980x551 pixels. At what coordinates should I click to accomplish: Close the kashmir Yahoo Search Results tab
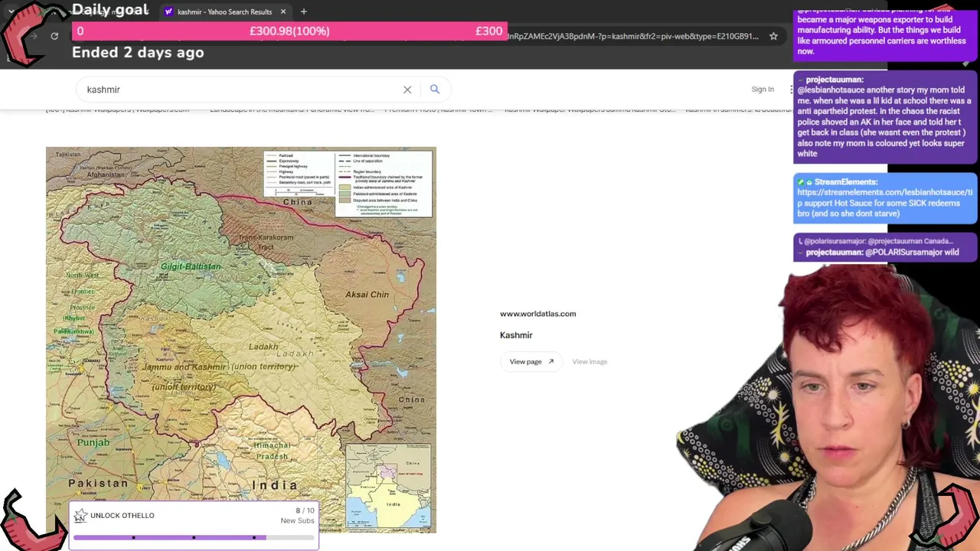pyautogui.click(x=283, y=11)
